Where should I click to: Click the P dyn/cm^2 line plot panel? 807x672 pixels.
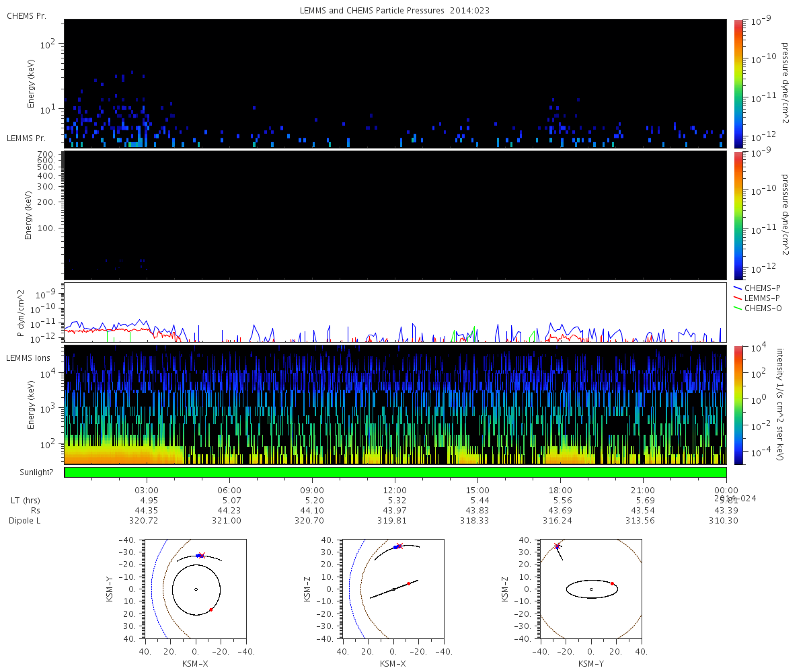395,312
